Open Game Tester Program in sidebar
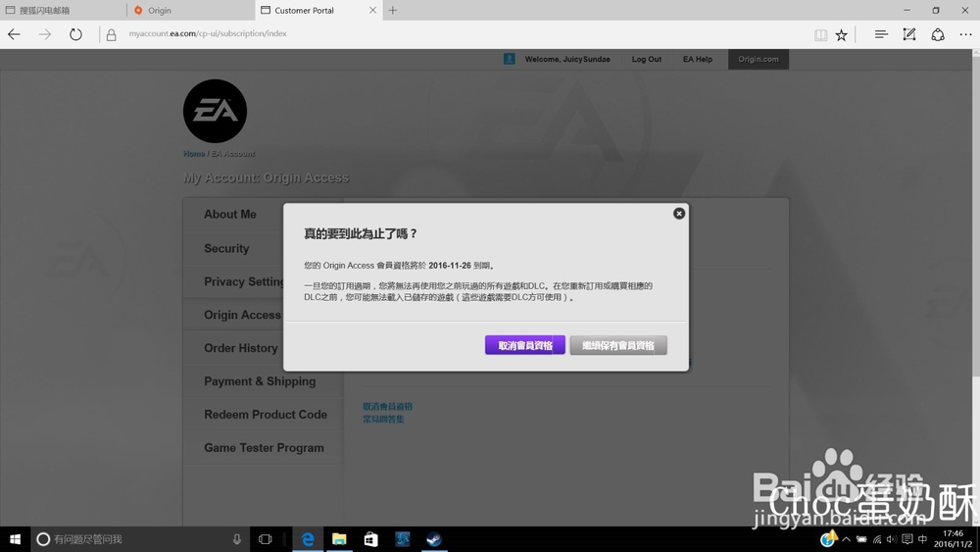980x552 pixels. coord(264,448)
